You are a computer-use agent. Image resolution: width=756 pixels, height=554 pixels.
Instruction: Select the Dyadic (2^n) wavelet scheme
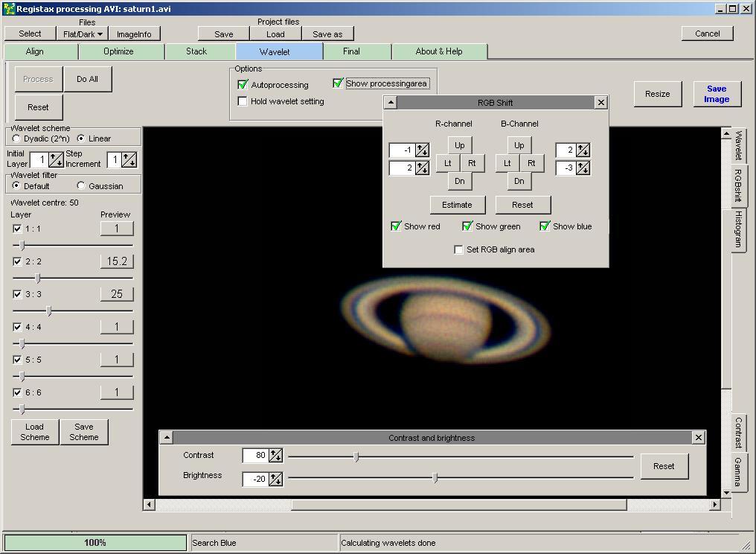click(x=17, y=138)
